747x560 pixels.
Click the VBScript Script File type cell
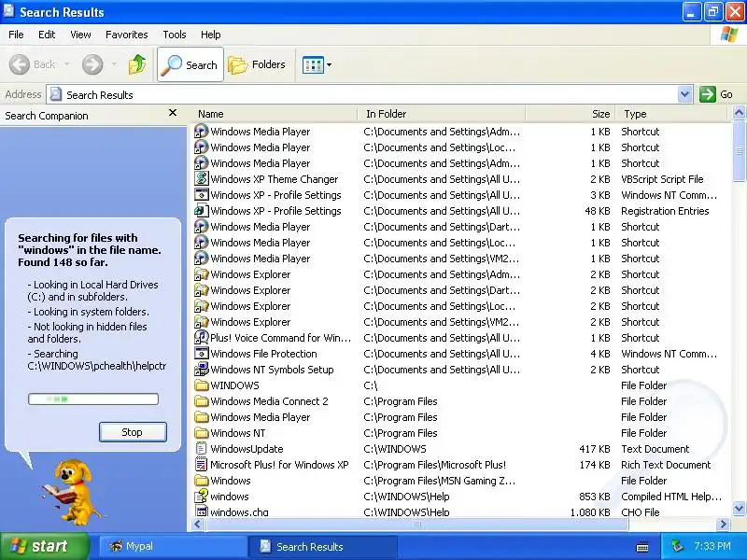[662, 179]
